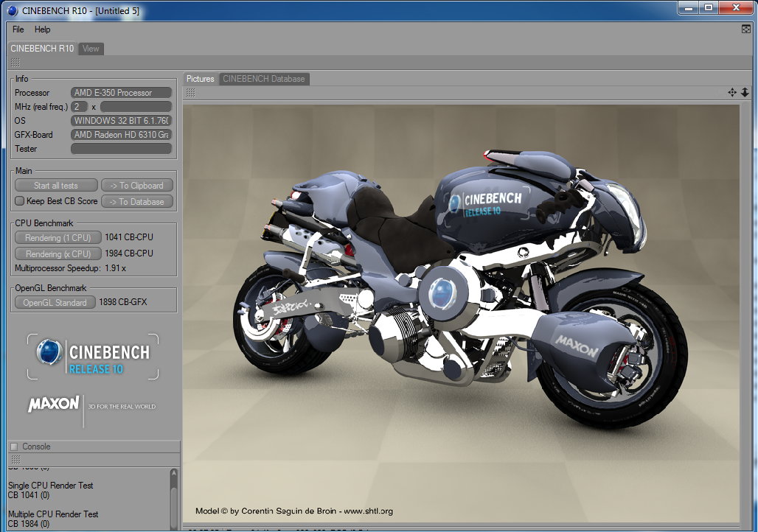758x532 pixels.
Task: Click the 1984 CB-CPU score text
Action: coord(129,253)
